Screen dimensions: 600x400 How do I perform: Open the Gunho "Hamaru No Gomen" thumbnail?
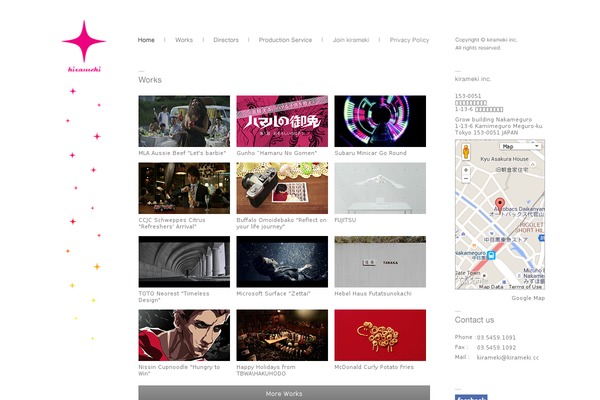click(x=282, y=121)
